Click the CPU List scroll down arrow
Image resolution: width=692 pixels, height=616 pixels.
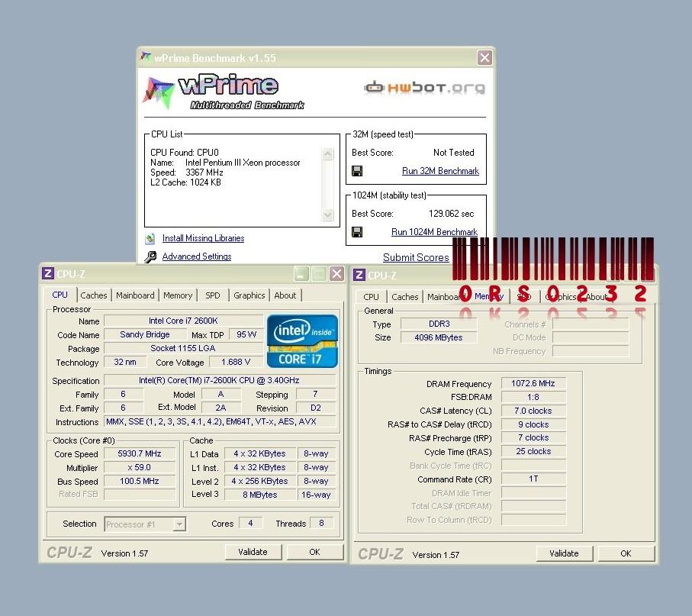click(x=328, y=214)
